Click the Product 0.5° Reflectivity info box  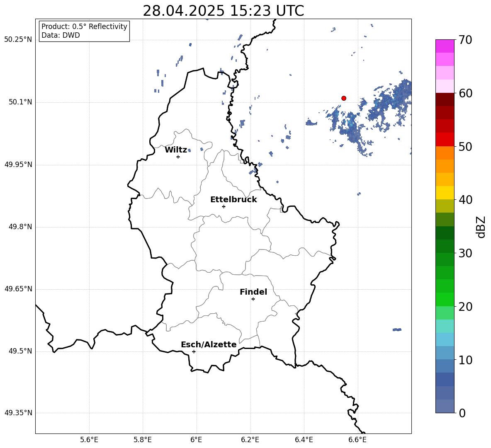pos(84,31)
